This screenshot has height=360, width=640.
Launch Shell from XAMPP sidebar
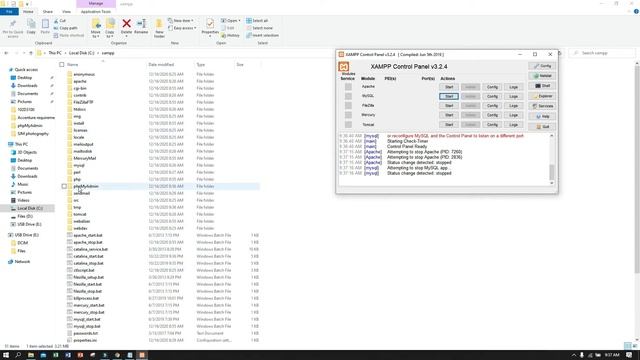point(542,86)
